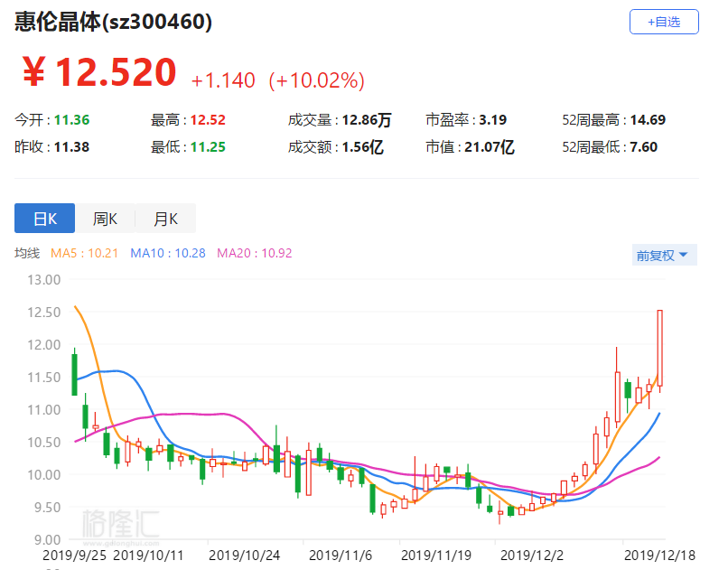728x570 pixels.
Task: Click the 52周最高 value 14.69
Action: pyautogui.click(x=648, y=120)
